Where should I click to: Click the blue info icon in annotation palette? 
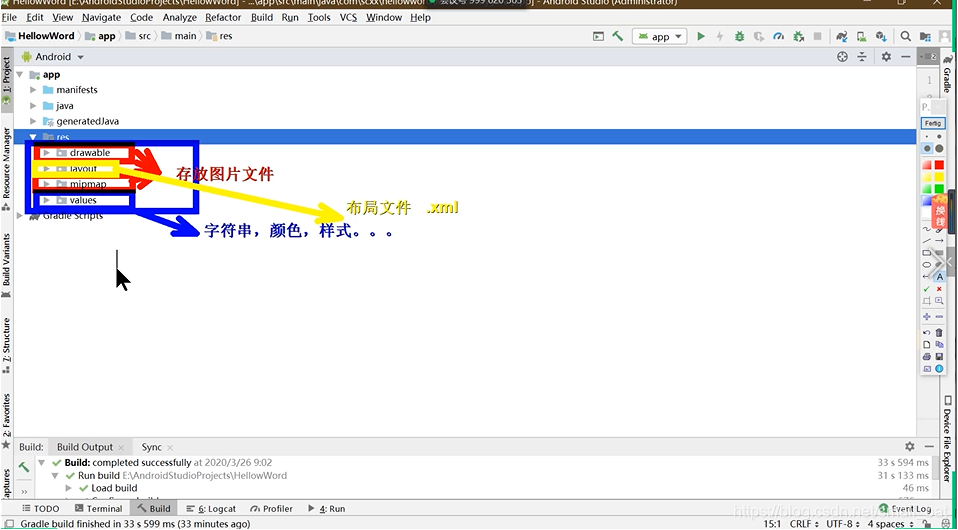pos(940,369)
